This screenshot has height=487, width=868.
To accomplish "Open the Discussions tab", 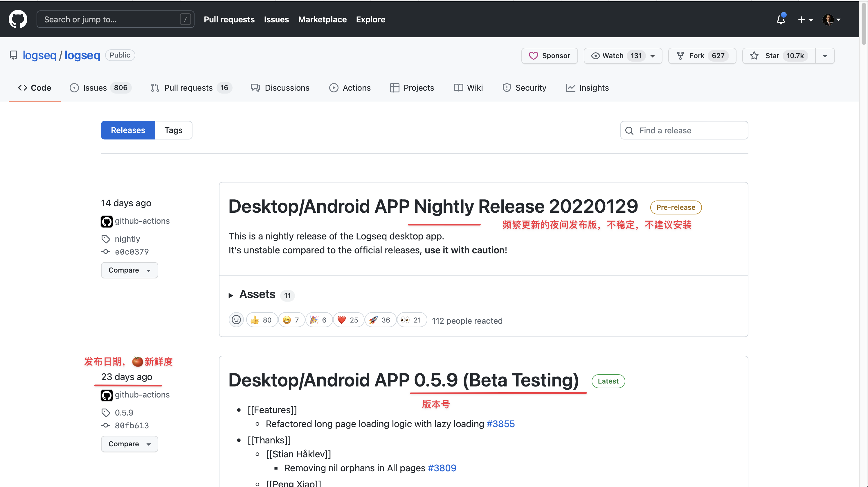I will click(x=280, y=88).
